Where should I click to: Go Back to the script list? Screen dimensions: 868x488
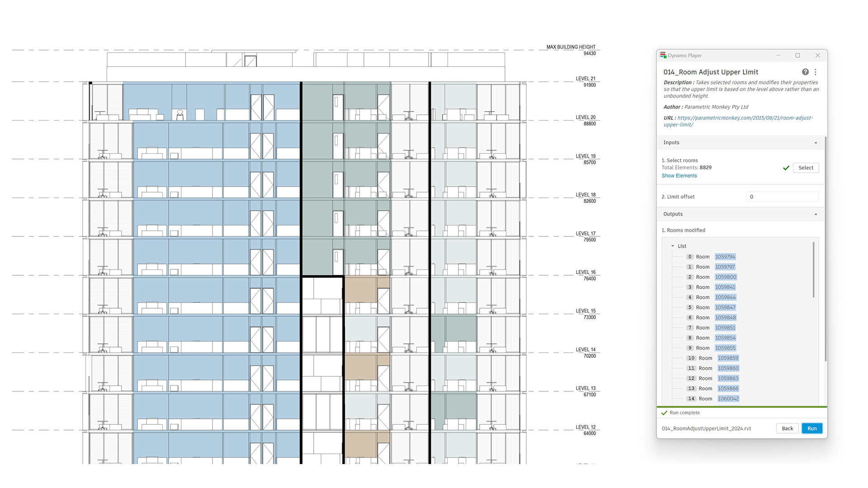coord(787,428)
